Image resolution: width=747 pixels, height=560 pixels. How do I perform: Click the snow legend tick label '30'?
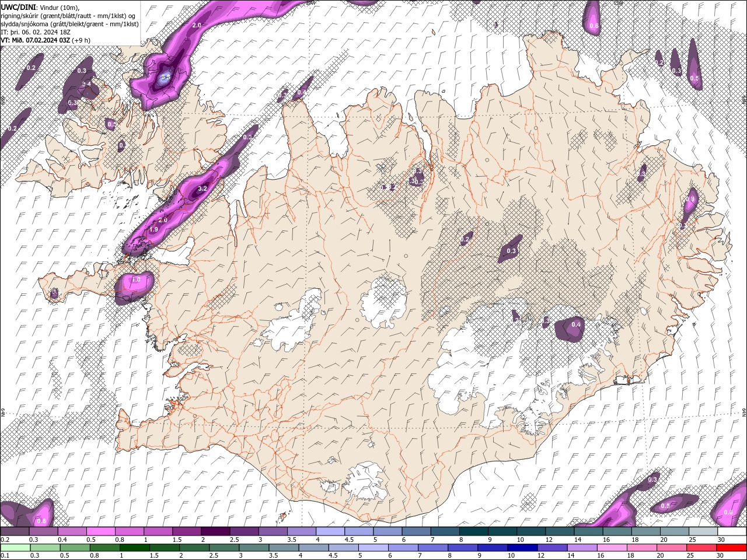(x=721, y=540)
